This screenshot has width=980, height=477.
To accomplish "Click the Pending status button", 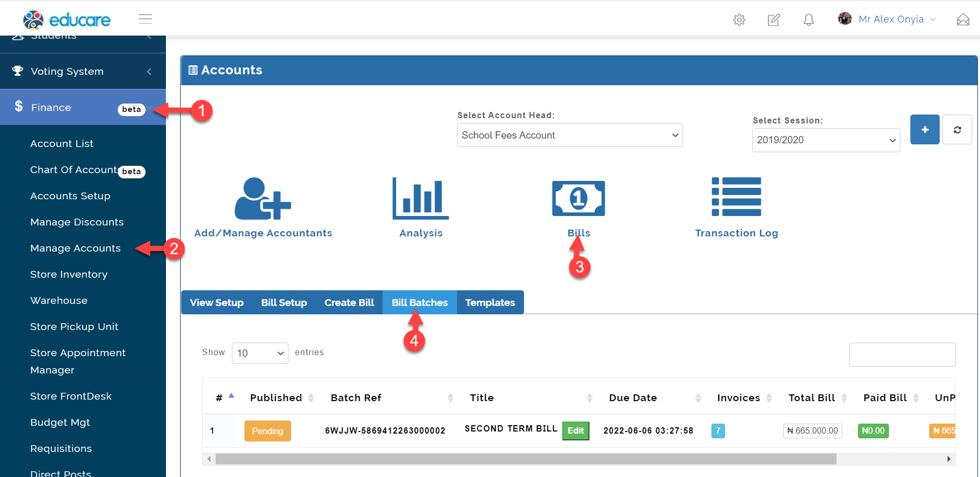I will tap(268, 431).
